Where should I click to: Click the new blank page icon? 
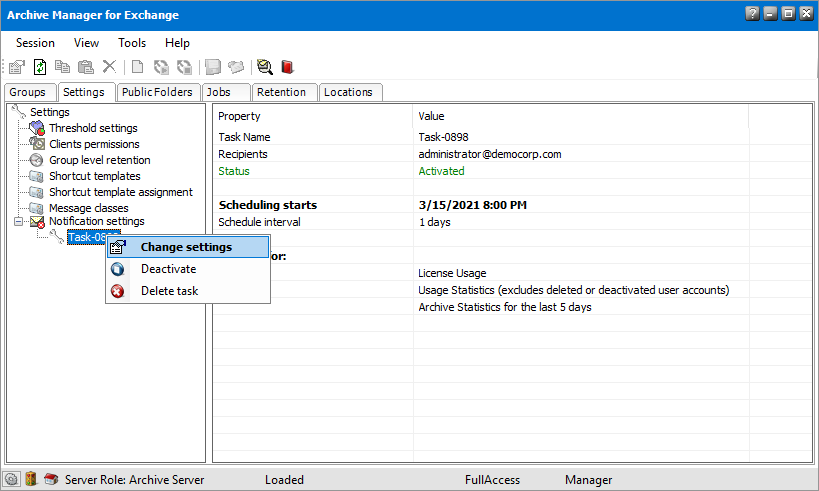tap(137, 67)
